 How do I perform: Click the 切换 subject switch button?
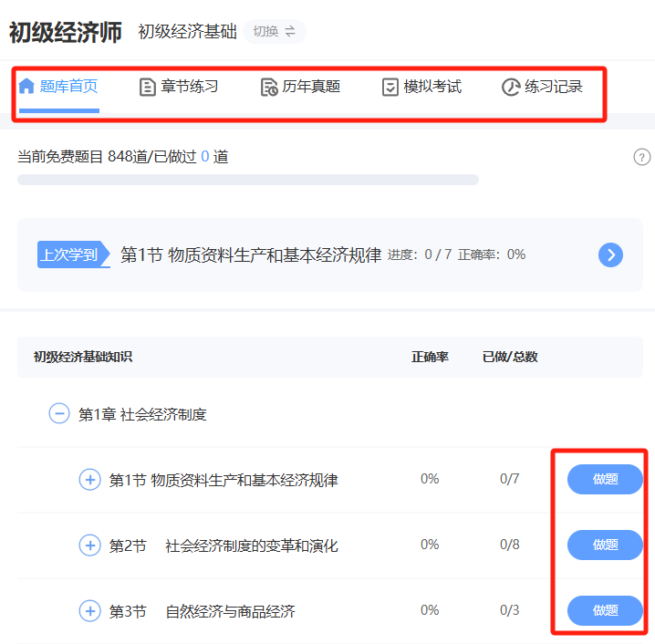pos(275,31)
